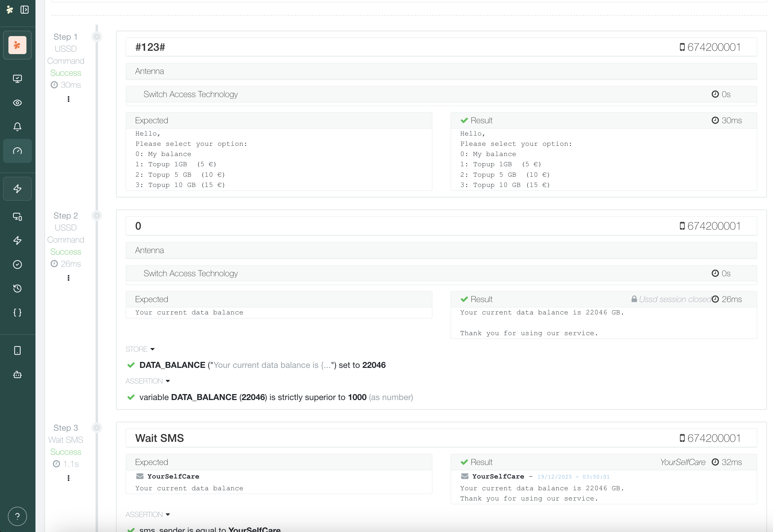This screenshot has width=773, height=532.
Task: Open Step 2 three-dot options menu
Action: (68, 278)
